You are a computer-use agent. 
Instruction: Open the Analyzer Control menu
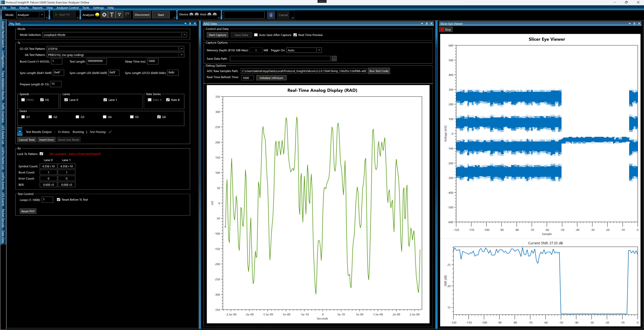(67, 8)
